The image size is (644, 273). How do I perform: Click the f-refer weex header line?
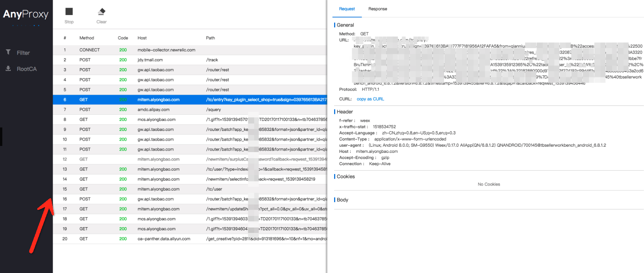[x=354, y=121]
